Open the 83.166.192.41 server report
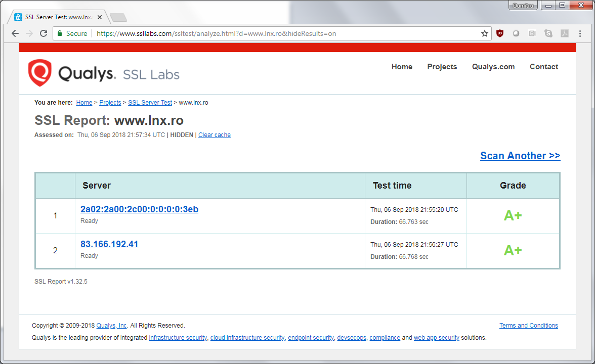 pyautogui.click(x=109, y=244)
